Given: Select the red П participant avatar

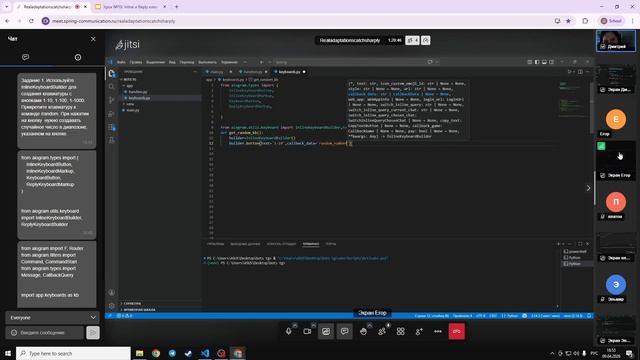Looking at the screenshot, I should coord(616,202).
